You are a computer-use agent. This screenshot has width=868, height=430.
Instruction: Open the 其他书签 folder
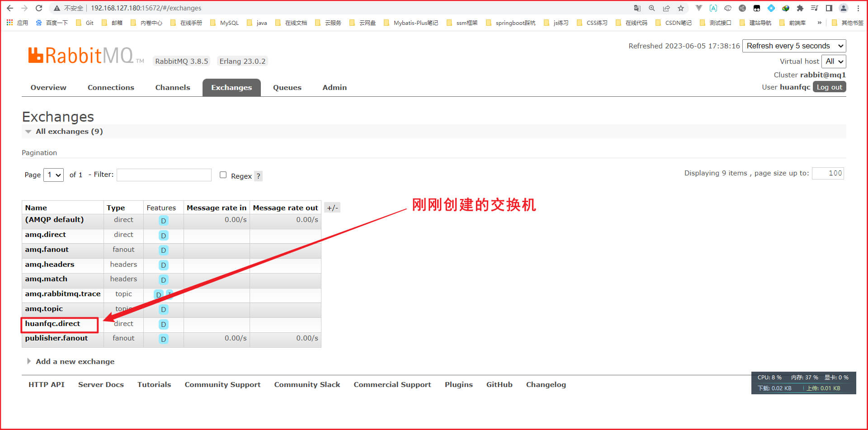pyautogui.click(x=848, y=23)
